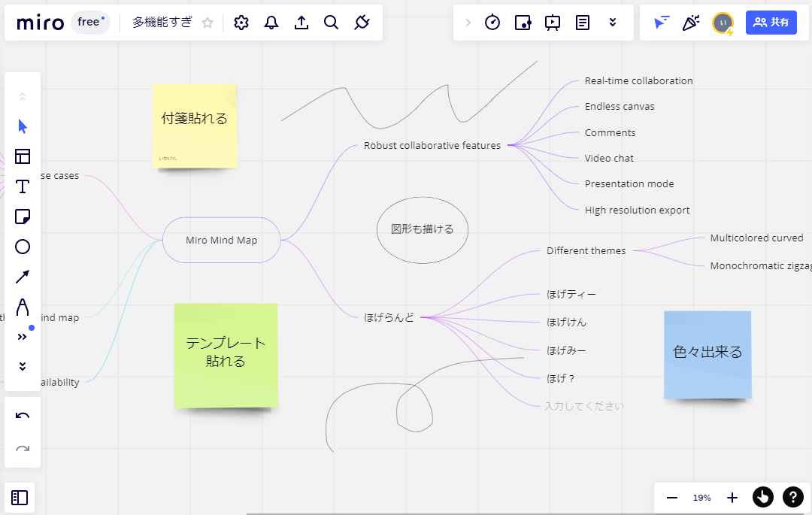Viewport: 812px width, 515px height.
Task: Select the Text tool
Action: 23,186
